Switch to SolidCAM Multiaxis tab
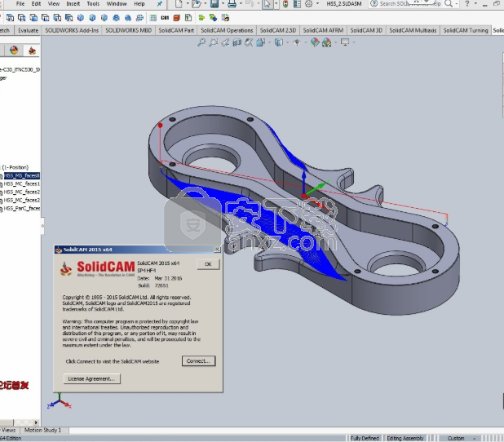The image size is (504, 442). coord(413,30)
